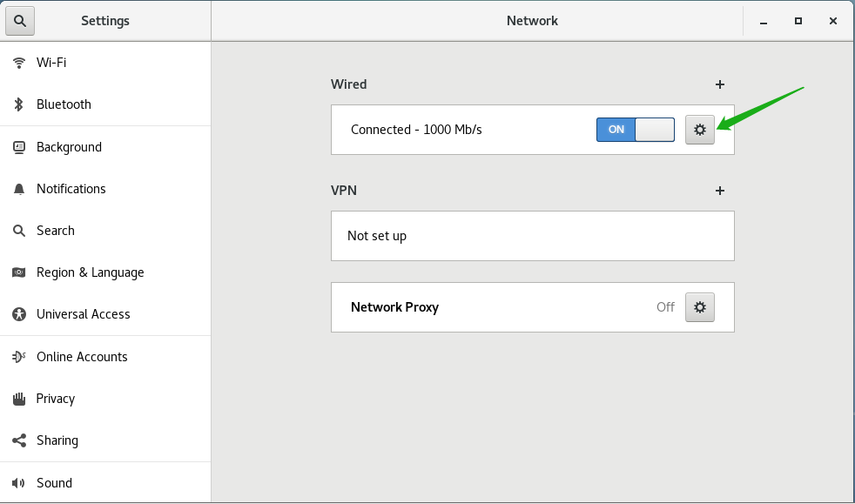Open the wired connection gear settings
Viewport: 855px width, 504px height.
tap(700, 129)
